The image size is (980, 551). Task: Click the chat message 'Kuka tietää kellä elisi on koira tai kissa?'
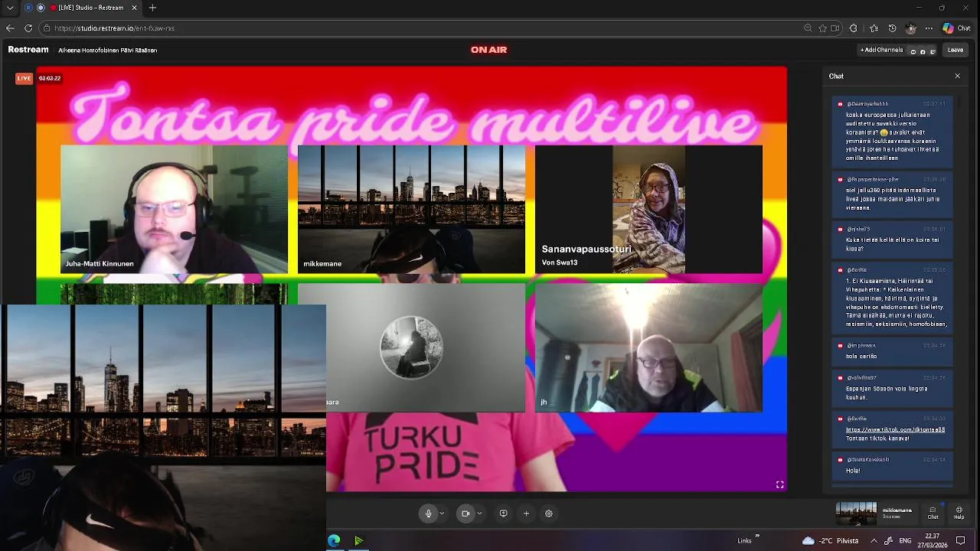(x=893, y=240)
